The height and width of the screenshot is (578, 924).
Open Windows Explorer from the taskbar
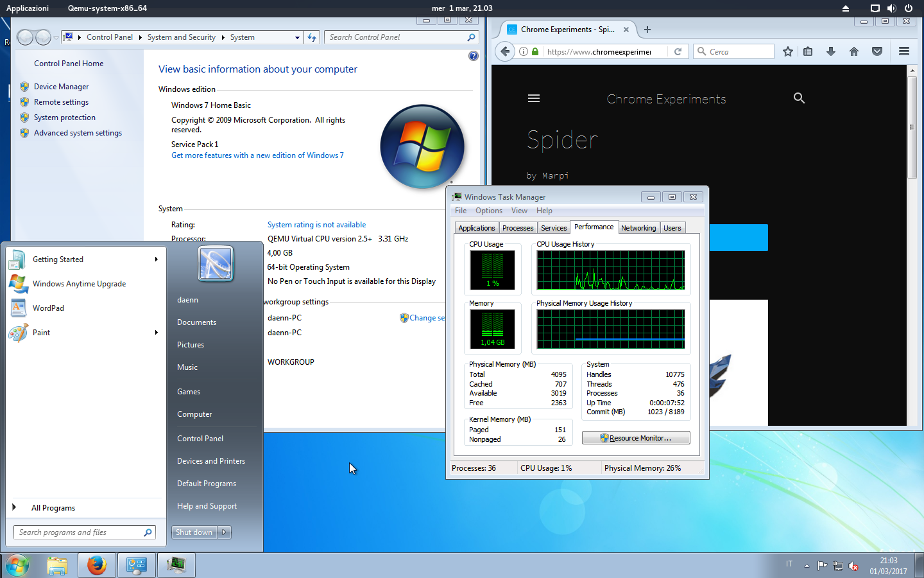(57, 566)
